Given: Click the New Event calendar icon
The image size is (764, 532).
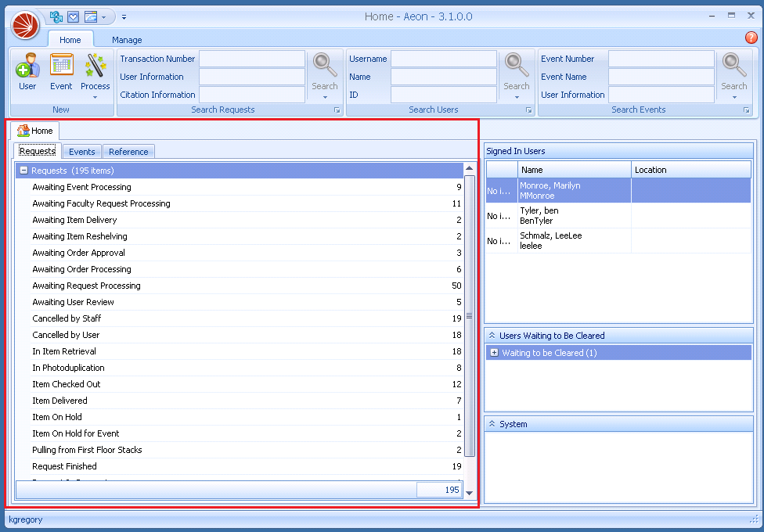Looking at the screenshot, I should (61, 69).
